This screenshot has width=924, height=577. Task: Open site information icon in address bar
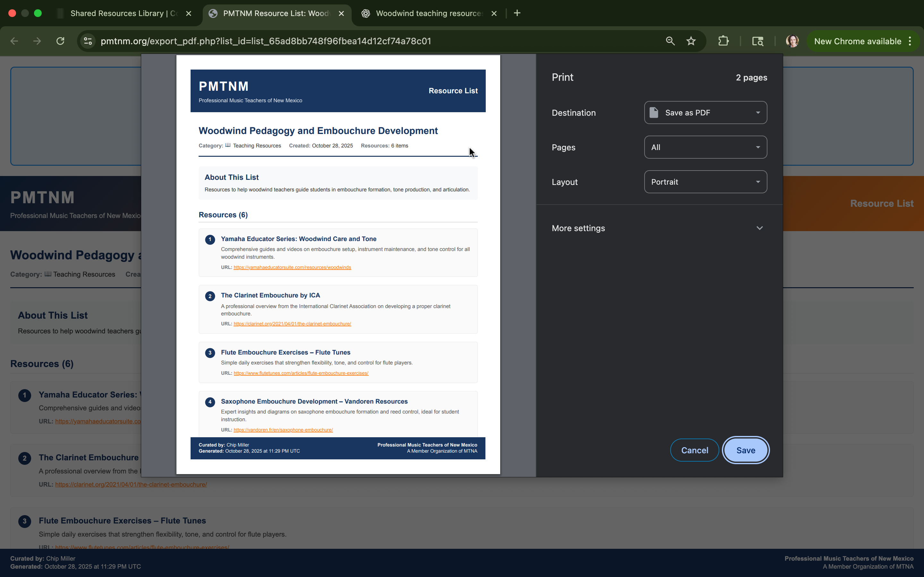coord(88,41)
